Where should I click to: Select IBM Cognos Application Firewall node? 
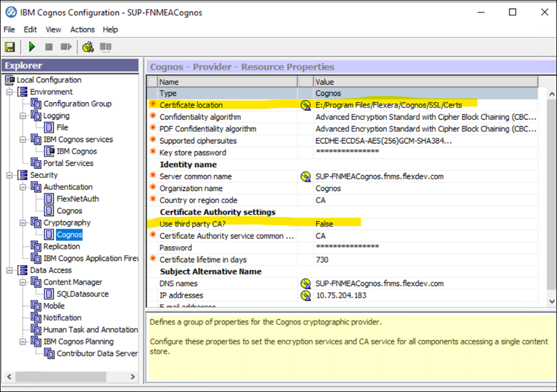point(91,259)
